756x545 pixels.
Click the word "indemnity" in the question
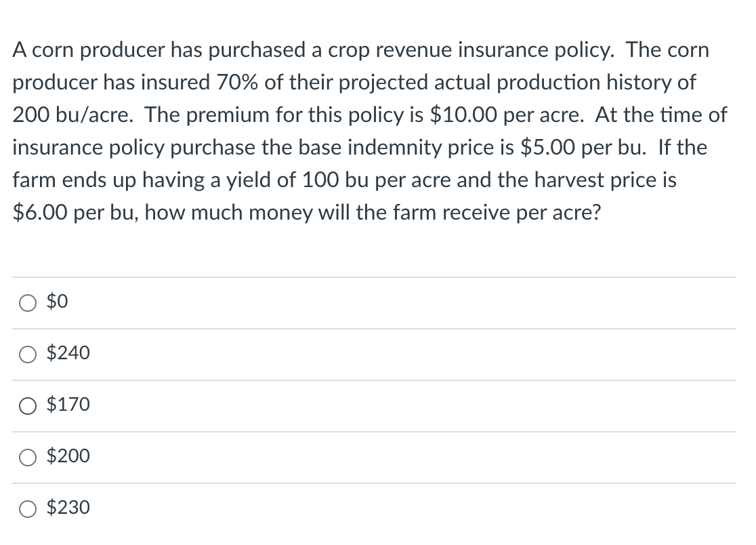point(411,148)
